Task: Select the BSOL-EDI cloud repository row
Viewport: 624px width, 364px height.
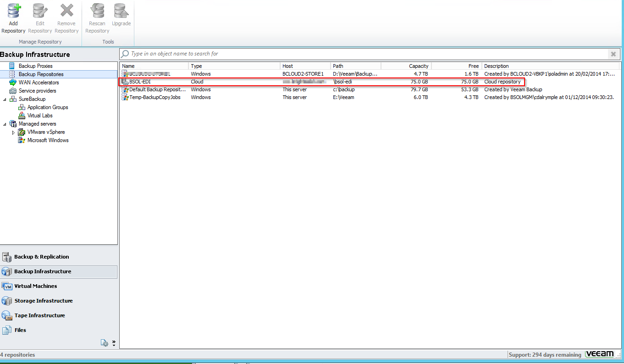Action: pyautogui.click(x=321, y=82)
